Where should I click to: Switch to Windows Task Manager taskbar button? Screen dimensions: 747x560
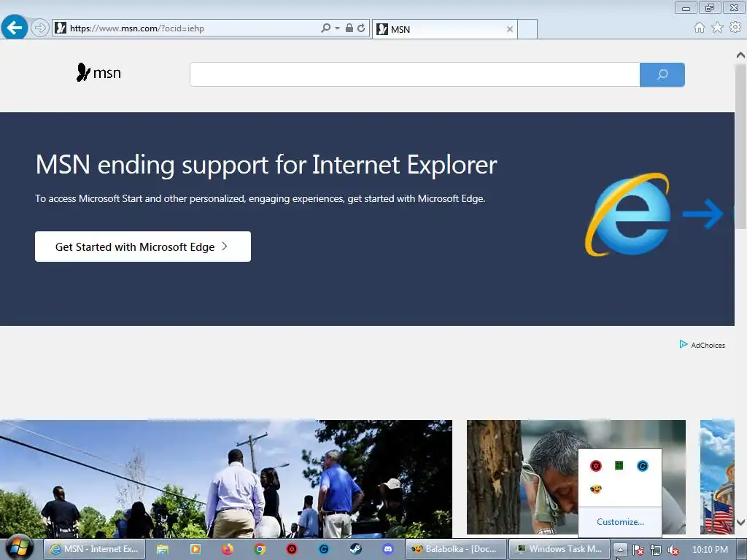point(560,549)
